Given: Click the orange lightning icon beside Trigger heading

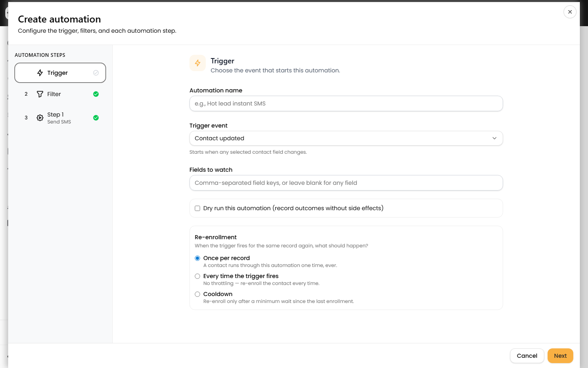Looking at the screenshot, I should [x=198, y=63].
